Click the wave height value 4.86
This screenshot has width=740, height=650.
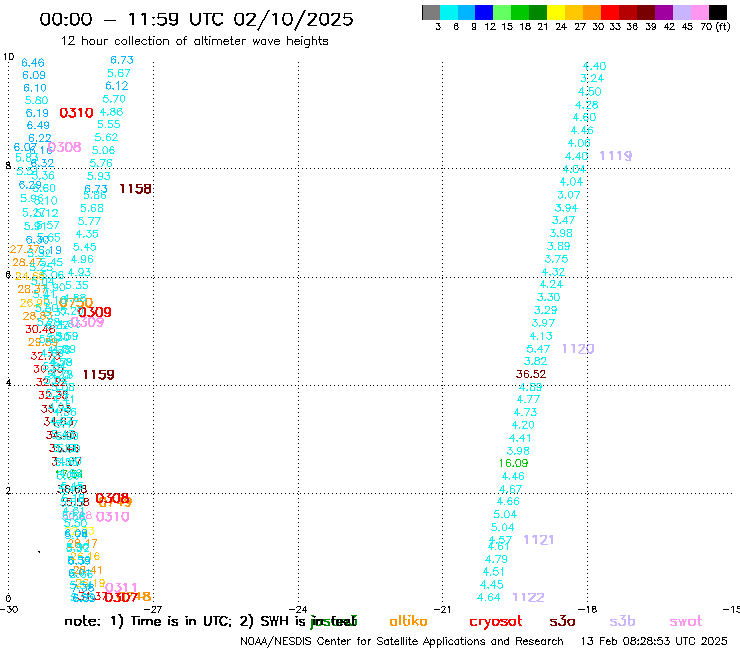[x=111, y=112]
